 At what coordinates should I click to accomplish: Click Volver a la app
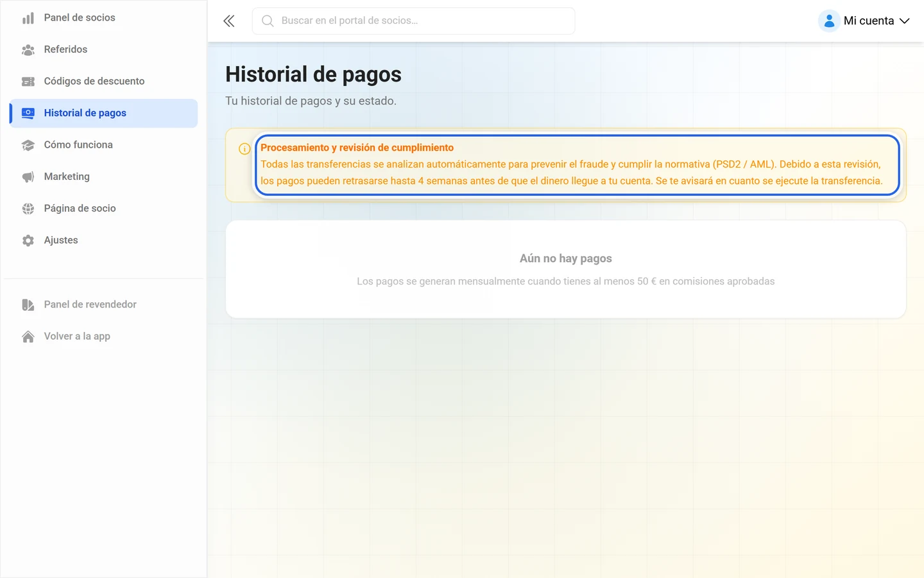tap(103, 337)
